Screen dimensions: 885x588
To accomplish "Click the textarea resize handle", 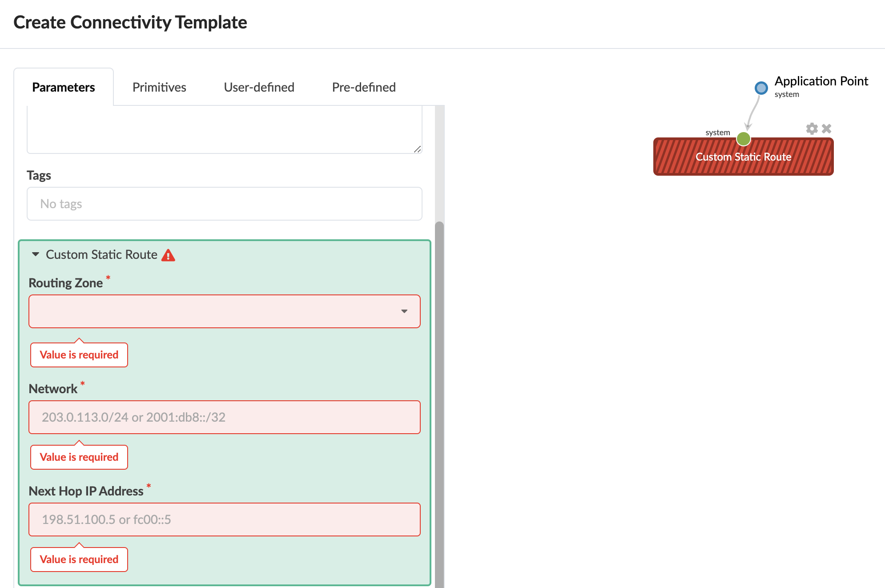I will pyautogui.click(x=417, y=149).
